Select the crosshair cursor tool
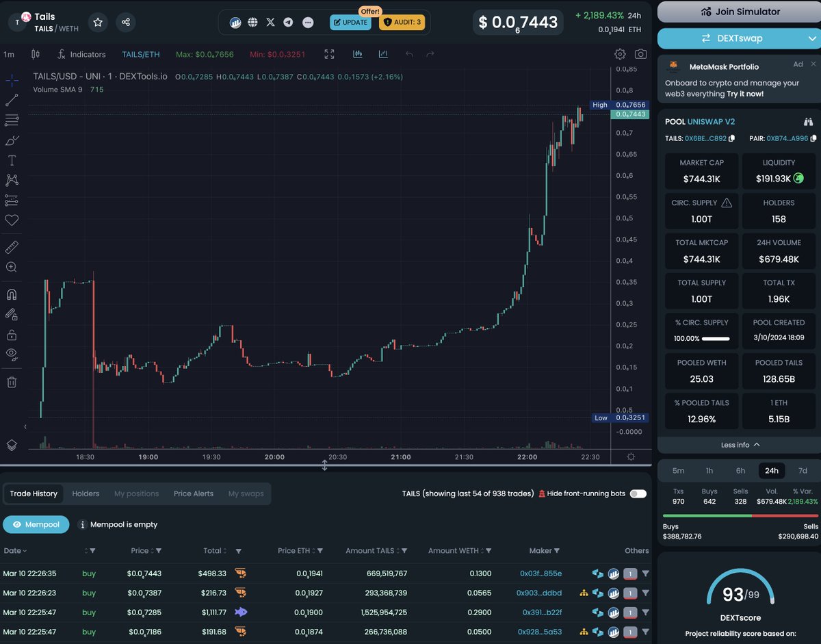 point(12,81)
